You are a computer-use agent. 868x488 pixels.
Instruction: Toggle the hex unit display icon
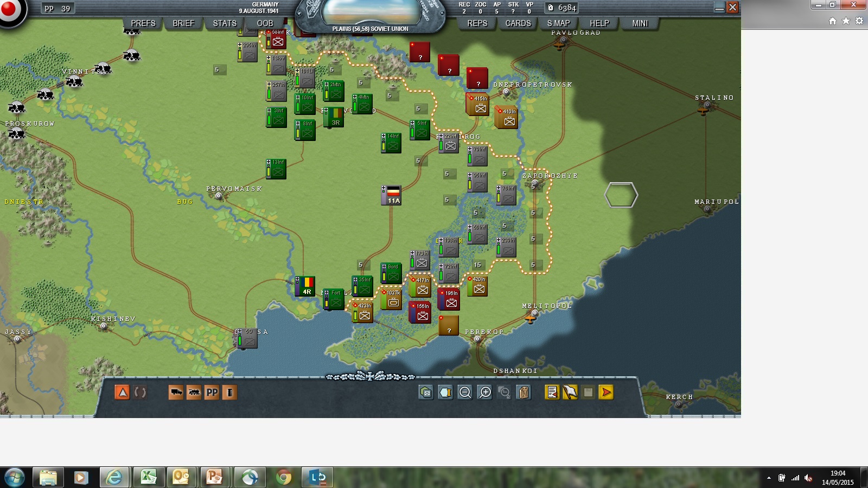point(426,392)
